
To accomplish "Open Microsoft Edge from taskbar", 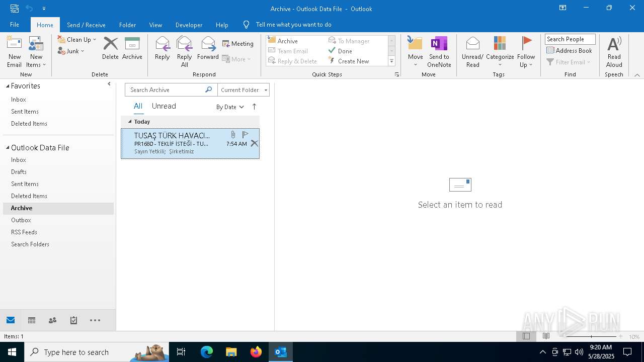I will [207, 352].
